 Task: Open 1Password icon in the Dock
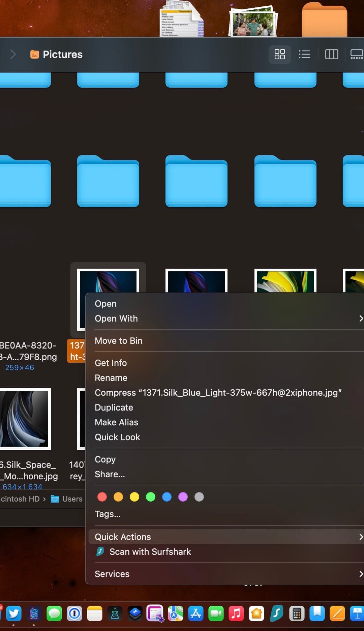[74, 613]
